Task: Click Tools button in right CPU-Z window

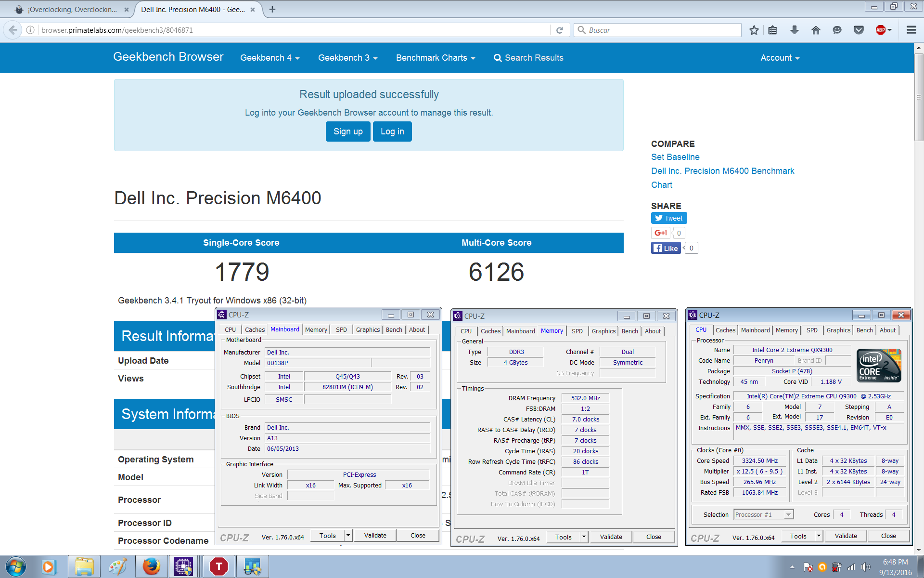Action: tap(798, 536)
